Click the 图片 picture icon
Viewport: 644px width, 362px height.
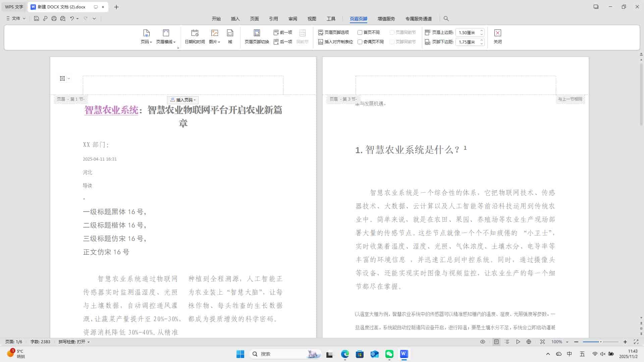pyautogui.click(x=214, y=33)
